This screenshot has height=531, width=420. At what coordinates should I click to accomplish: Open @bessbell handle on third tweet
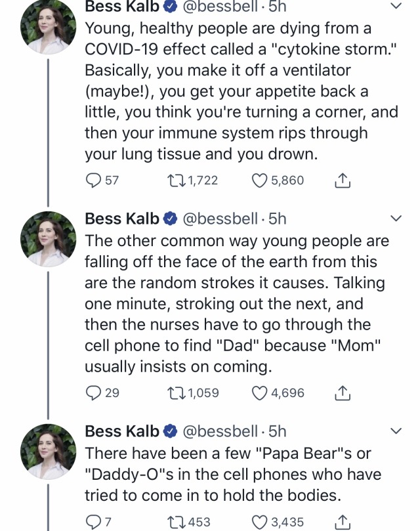tap(220, 431)
